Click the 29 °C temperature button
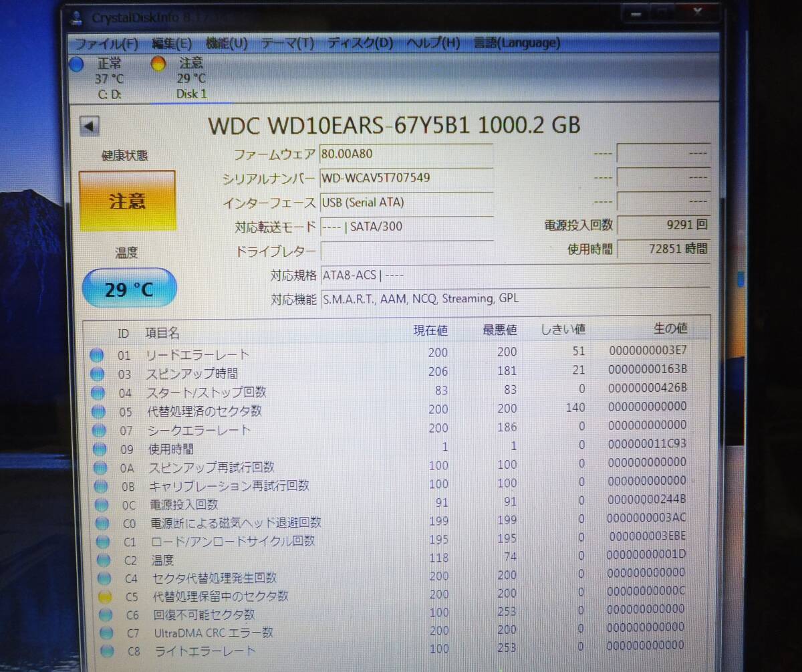This screenshot has width=802, height=672. tap(129, 289)
